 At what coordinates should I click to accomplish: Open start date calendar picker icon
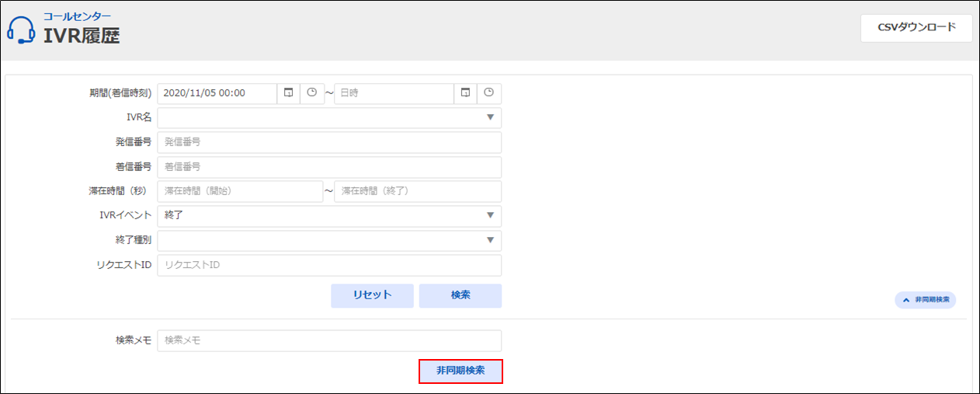(289, 93)
